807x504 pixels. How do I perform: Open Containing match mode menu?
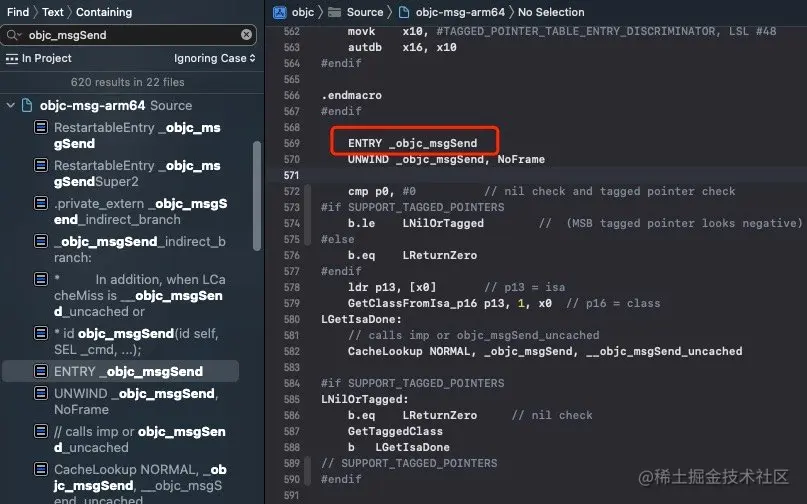coord(104,12)
